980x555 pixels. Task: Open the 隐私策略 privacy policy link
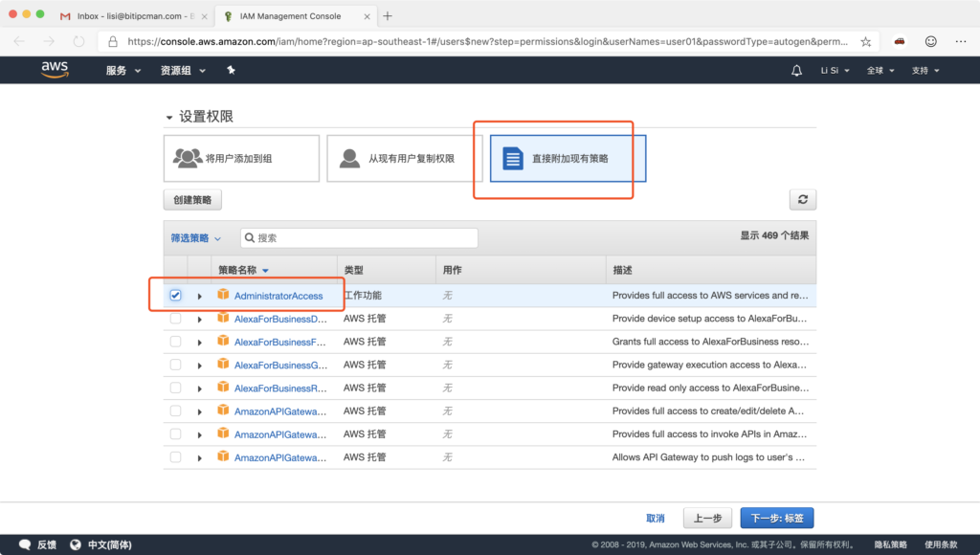(x=890, y=544)
